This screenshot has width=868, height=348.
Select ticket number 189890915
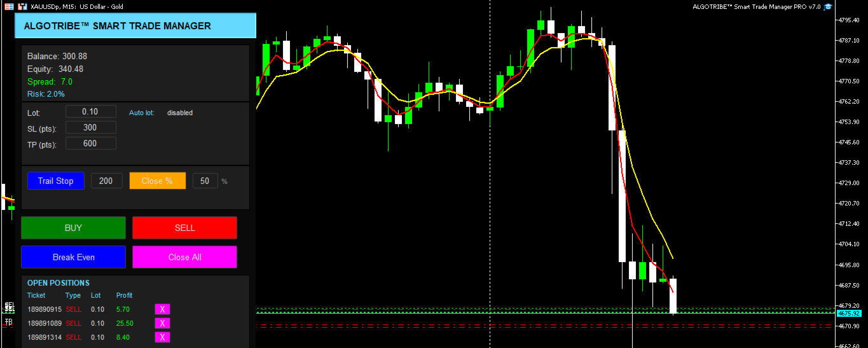click(x=45, y=309)
